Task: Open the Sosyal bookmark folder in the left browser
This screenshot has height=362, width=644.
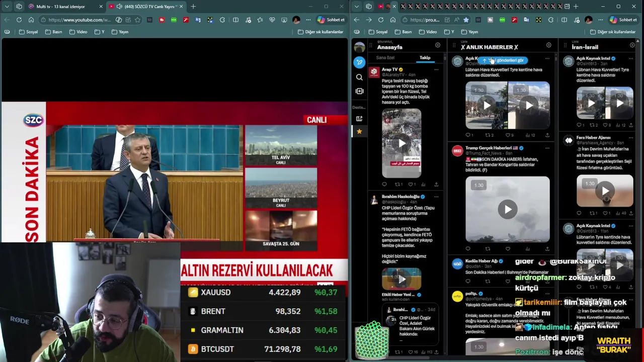Action: [x=28, y=32]
